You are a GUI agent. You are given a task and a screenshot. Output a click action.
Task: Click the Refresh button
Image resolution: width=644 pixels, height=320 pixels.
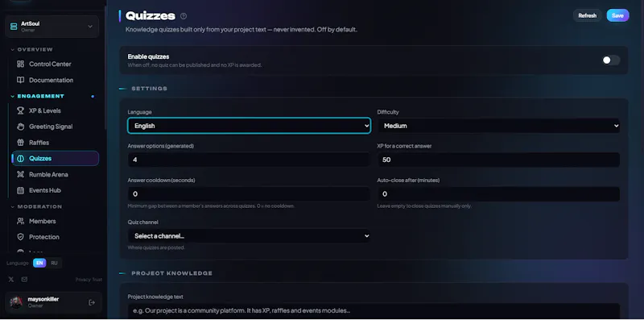pos(588,15)
